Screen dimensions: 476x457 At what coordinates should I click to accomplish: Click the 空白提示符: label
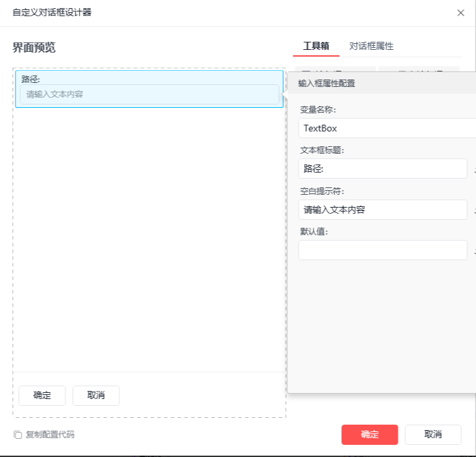(x=322, y=191)
